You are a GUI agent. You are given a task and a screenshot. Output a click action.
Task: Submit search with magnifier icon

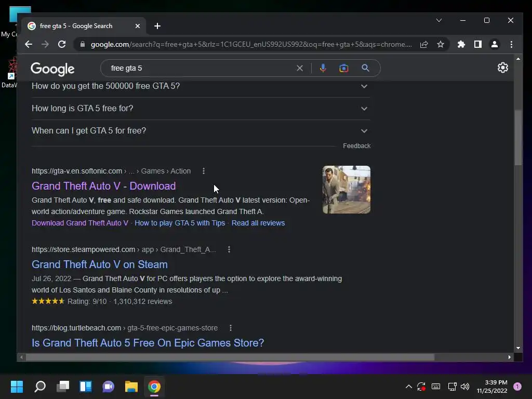tap(365, 68)
